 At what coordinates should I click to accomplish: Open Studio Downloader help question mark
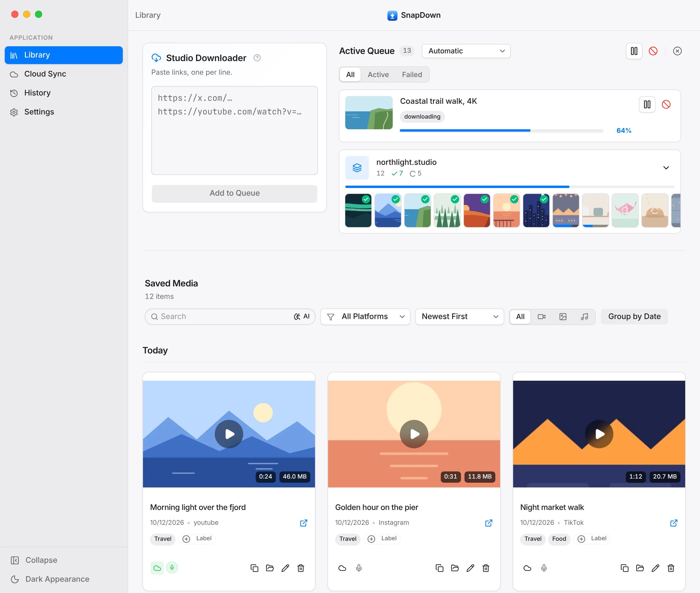[257, 58]
